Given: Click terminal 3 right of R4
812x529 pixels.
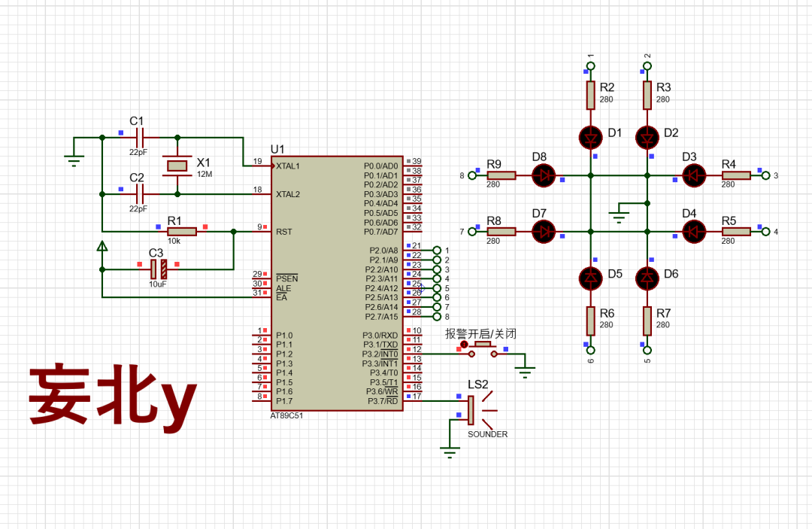Looking at the screenshot, I should click(x=766, y=175).
